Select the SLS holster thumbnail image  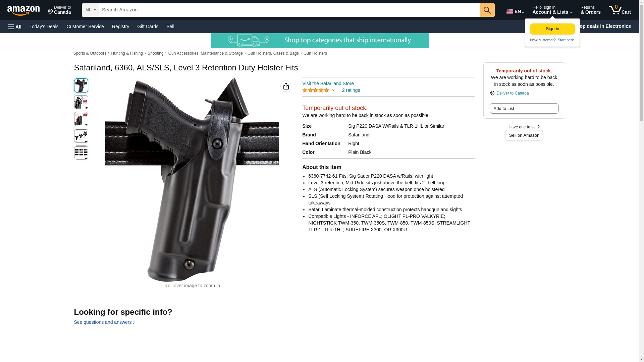tap(81, 102)
